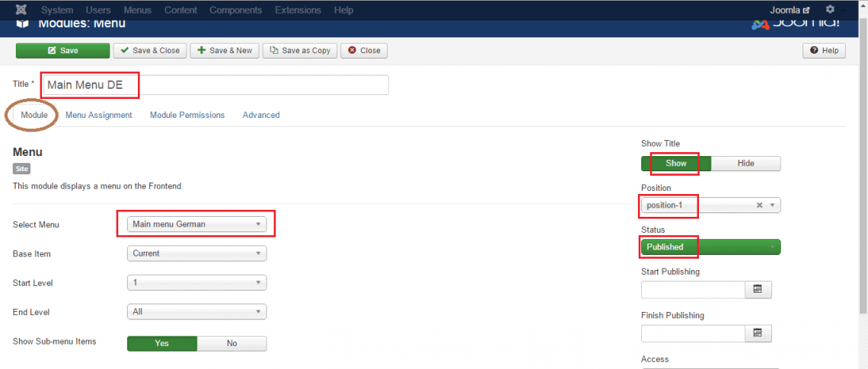The image size is (868, 369).
Task: Open Finish Publishing calendar picker
Action: click(758, 333)
